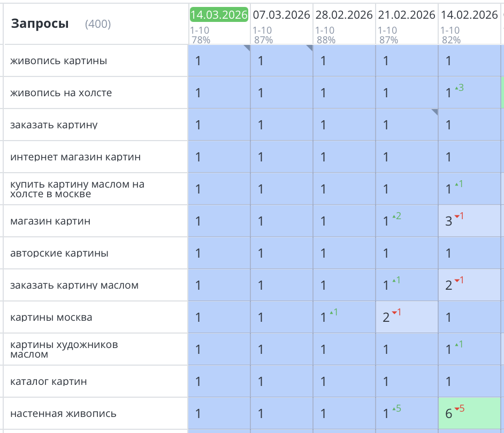Image resolution: width=504 pixels, height=433 pixels.
Task: Click the red -1 indicator in the 'картины москва' row
Action: pos(396,312)
